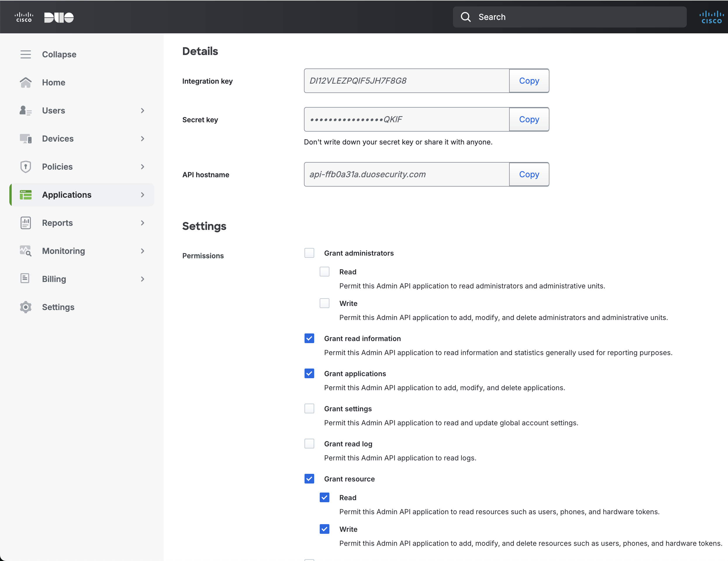Click inside the Search field
Image resolution: width=728 pixels, height=561 pixels.
567,17
